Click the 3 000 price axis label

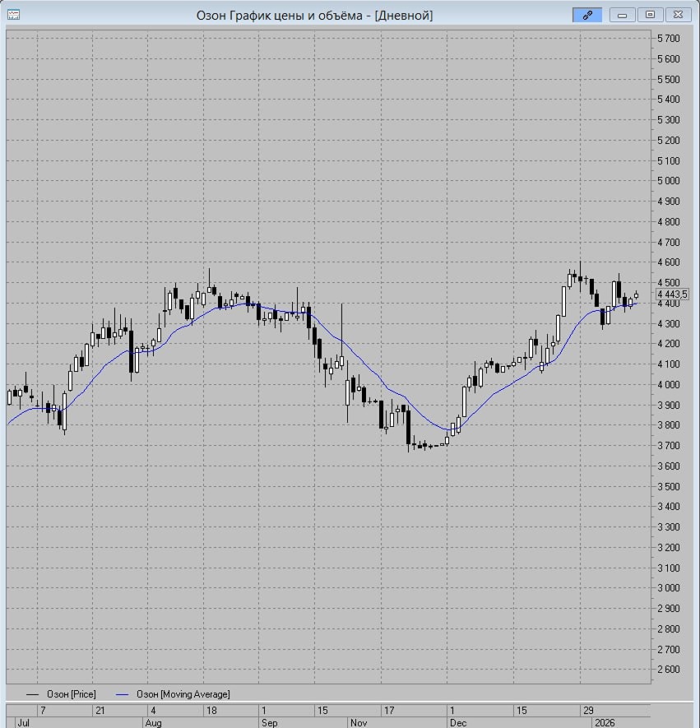pyautogui.click(x=669, y=588)
